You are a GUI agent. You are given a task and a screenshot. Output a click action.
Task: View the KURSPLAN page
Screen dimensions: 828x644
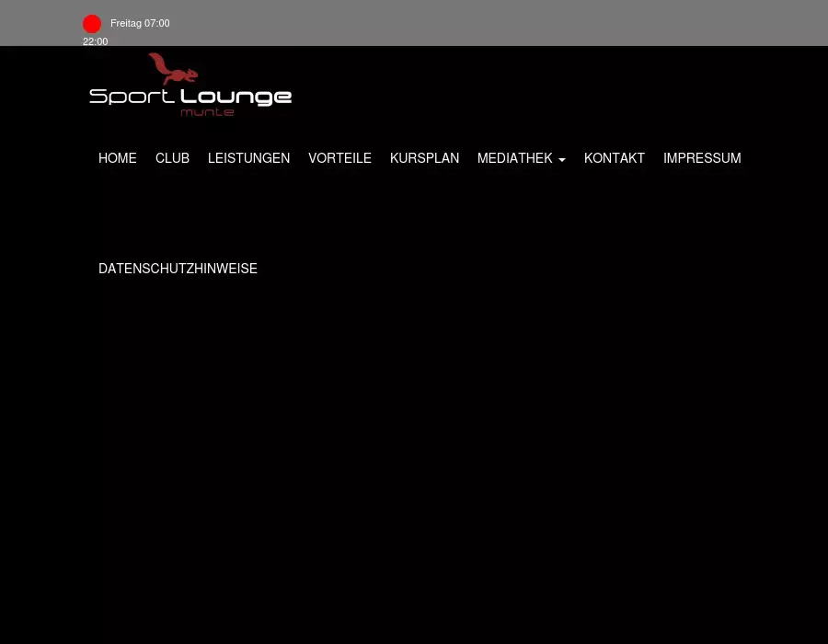tap(424, 158)
